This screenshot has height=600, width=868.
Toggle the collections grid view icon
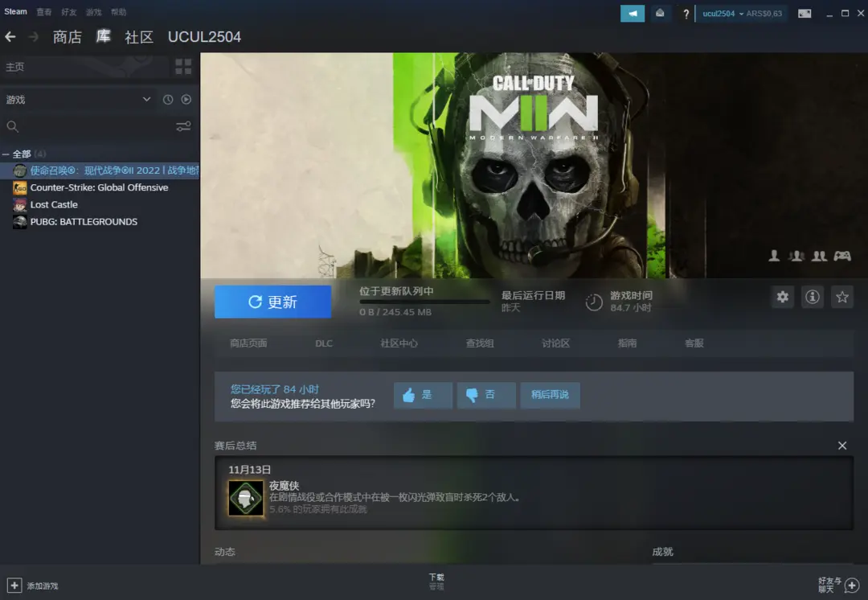[183, 67]
